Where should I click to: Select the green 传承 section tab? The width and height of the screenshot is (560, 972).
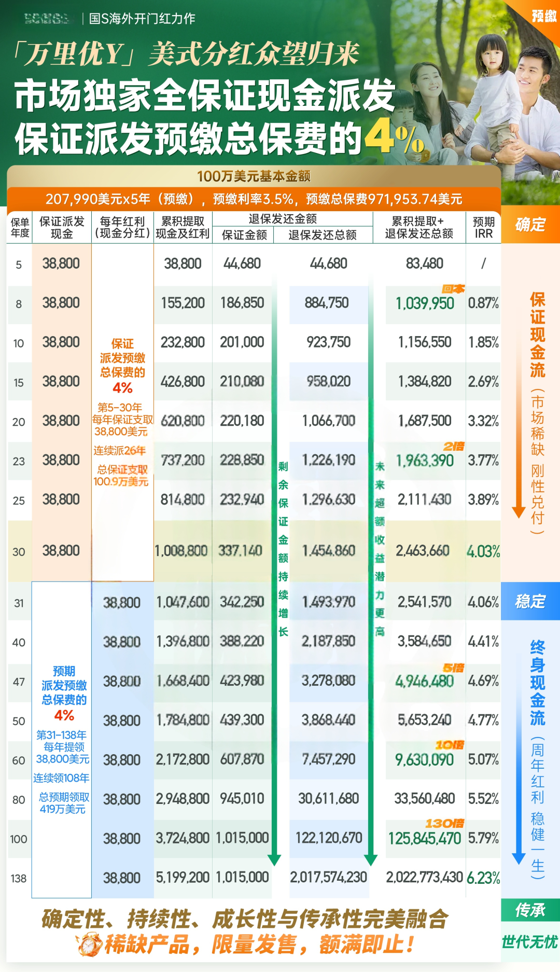[x=530, y=910]
